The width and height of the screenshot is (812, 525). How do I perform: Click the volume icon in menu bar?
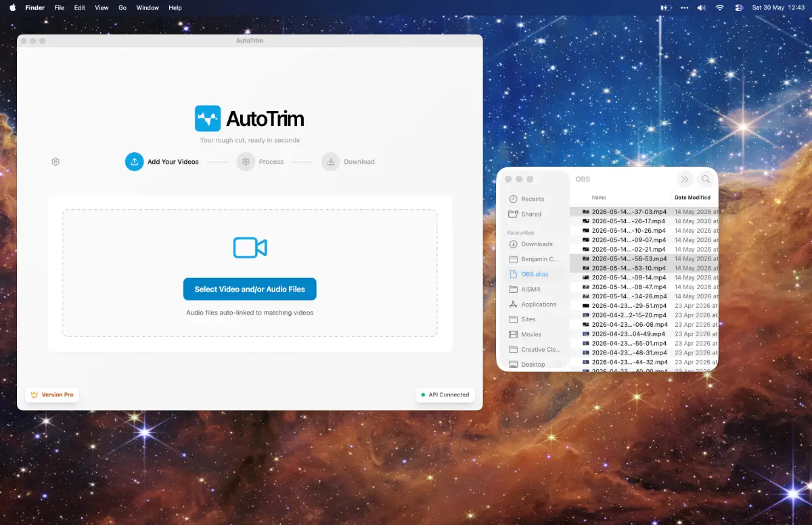(x=702, y=7)
